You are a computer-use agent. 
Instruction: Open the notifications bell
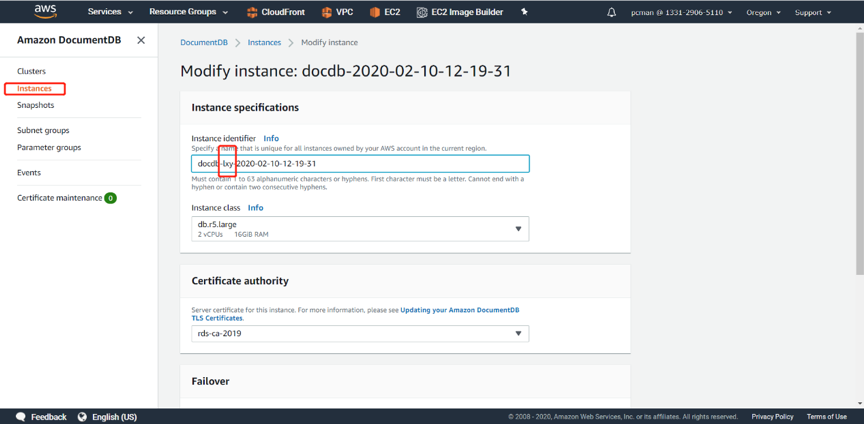[x=612, y=12]
